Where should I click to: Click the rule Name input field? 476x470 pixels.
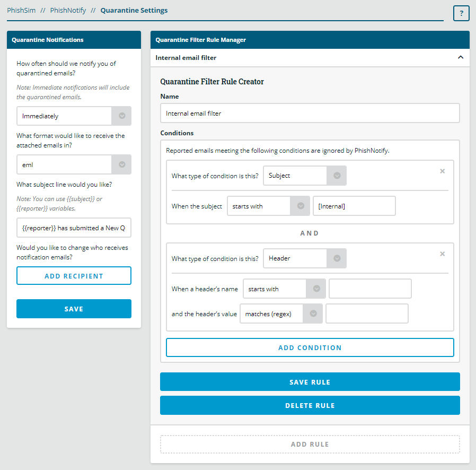click(x=310, y=113)
